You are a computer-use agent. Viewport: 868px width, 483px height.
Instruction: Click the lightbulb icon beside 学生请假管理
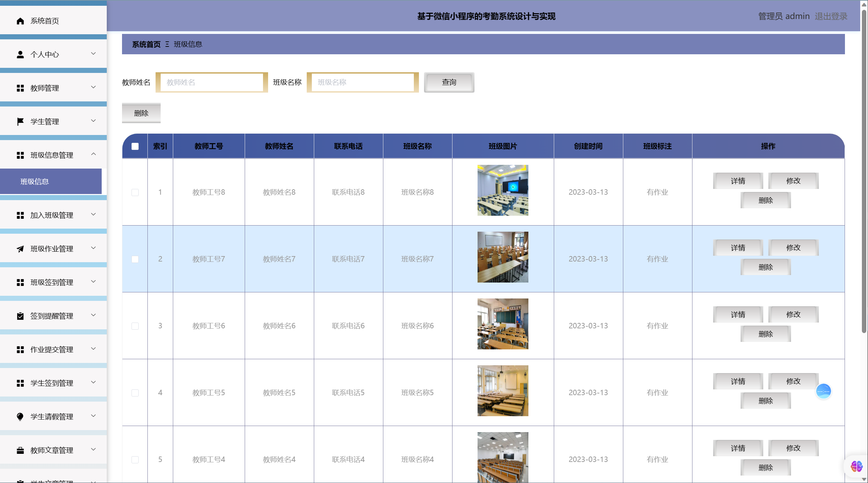point(20,417)
